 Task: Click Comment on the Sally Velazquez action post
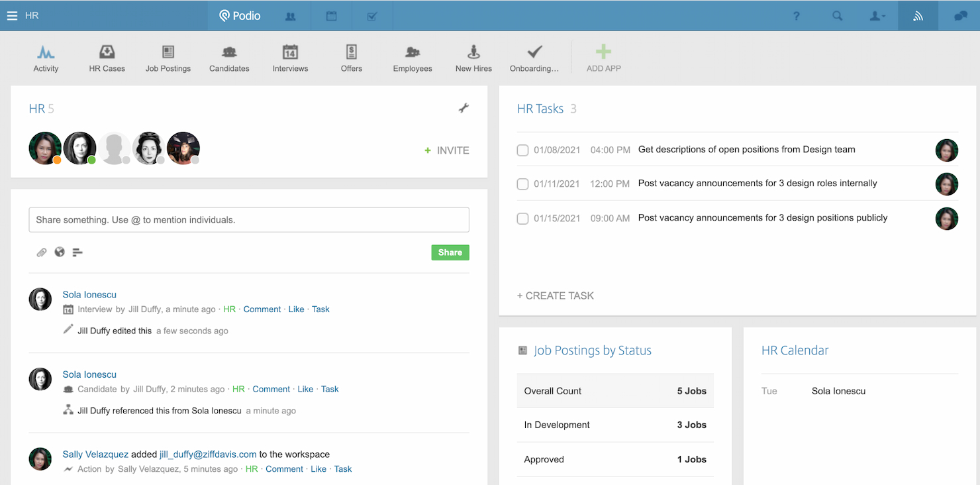[x=285, y=469]
